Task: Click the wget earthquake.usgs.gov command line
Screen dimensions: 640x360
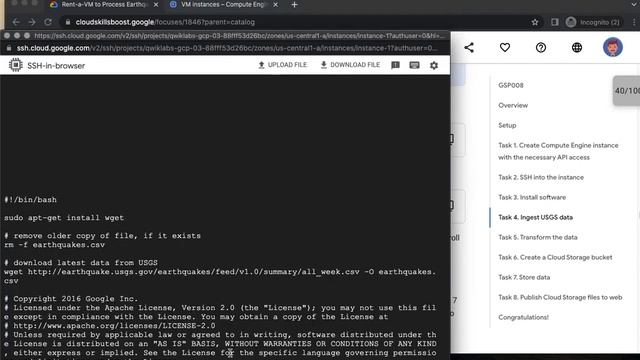Action: point(220,276)
